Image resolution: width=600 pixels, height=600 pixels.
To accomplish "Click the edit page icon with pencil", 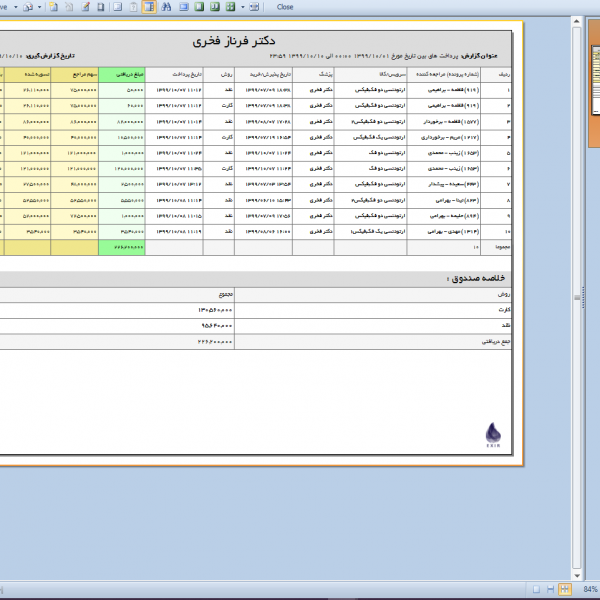I will [86, 6].
